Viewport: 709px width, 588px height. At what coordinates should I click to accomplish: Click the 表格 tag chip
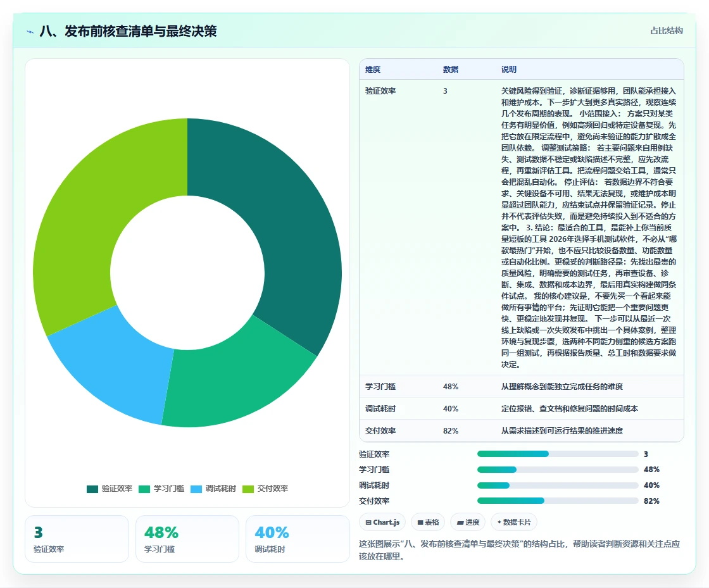428,522
